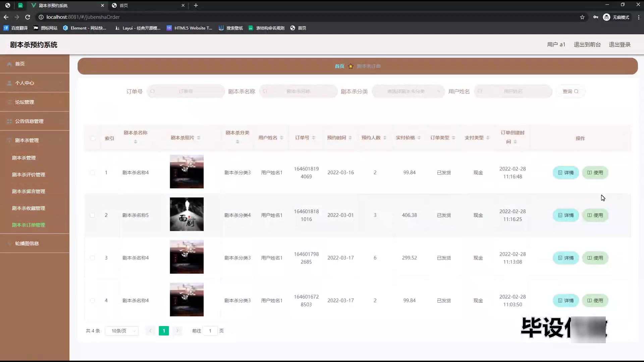Image resolution: width=644 pixels, height=362 pixels.
Task: Check the checkbox for row 1
Action: 93,173
